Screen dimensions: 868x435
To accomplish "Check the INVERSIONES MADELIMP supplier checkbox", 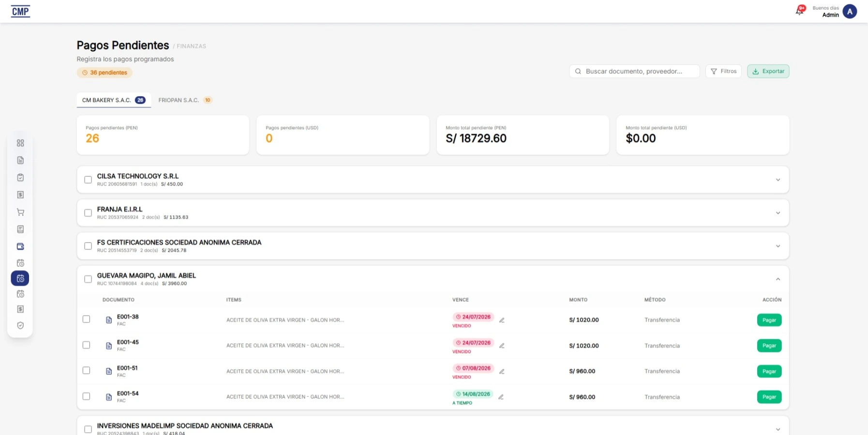I will pyautogui.click(x=88, y=429).
